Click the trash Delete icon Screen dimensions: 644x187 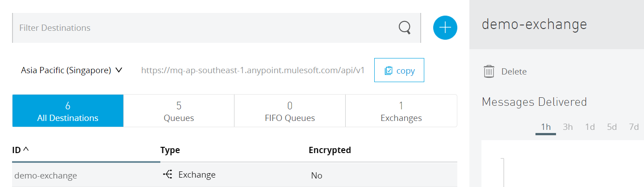click(489, 71)
